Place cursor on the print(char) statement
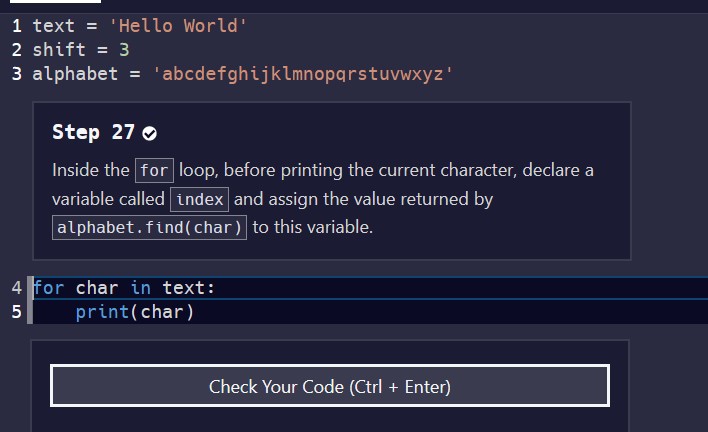708x432 pixels. coord(135,312)
